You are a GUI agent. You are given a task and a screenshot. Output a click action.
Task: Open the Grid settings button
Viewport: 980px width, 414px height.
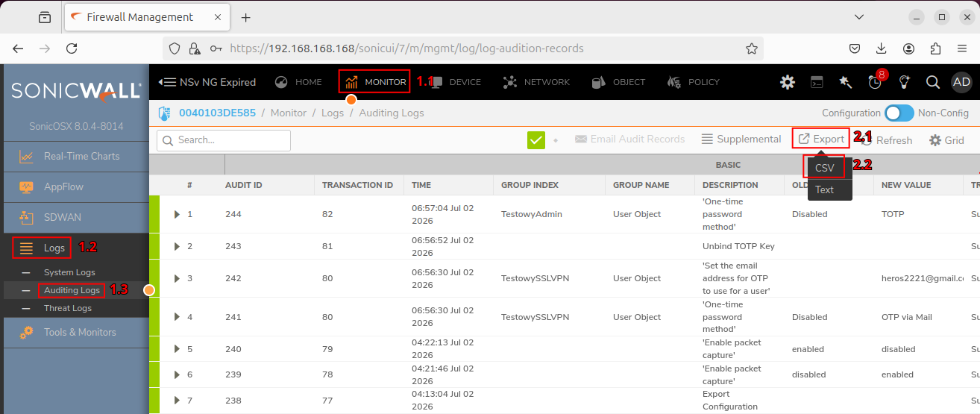(946, 140)
